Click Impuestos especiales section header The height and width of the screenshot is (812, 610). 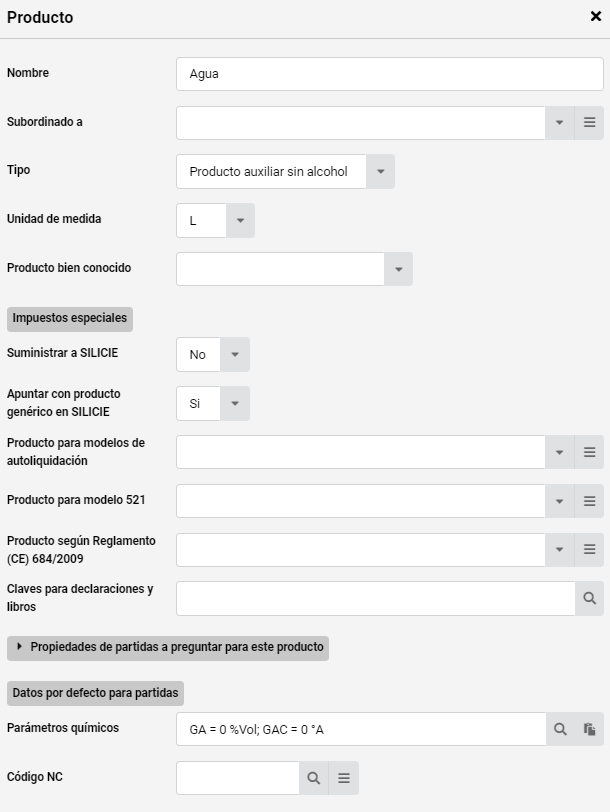click(x=70, y=319)
